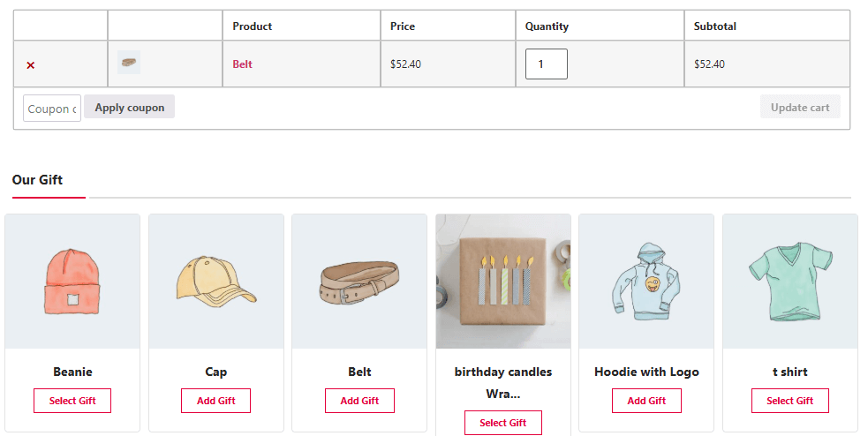
Task: Click the green t shirt image
Action: [790, 282]
